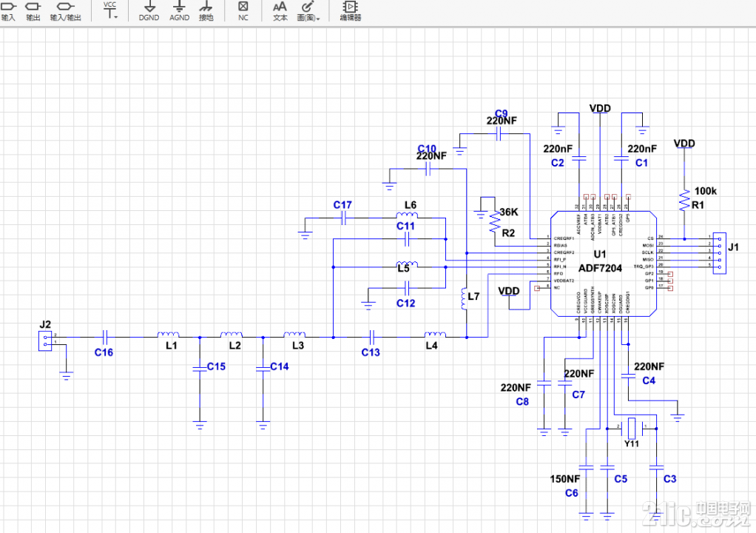
Task: Select inductor L3 symbol
Action: click(294, 335)
